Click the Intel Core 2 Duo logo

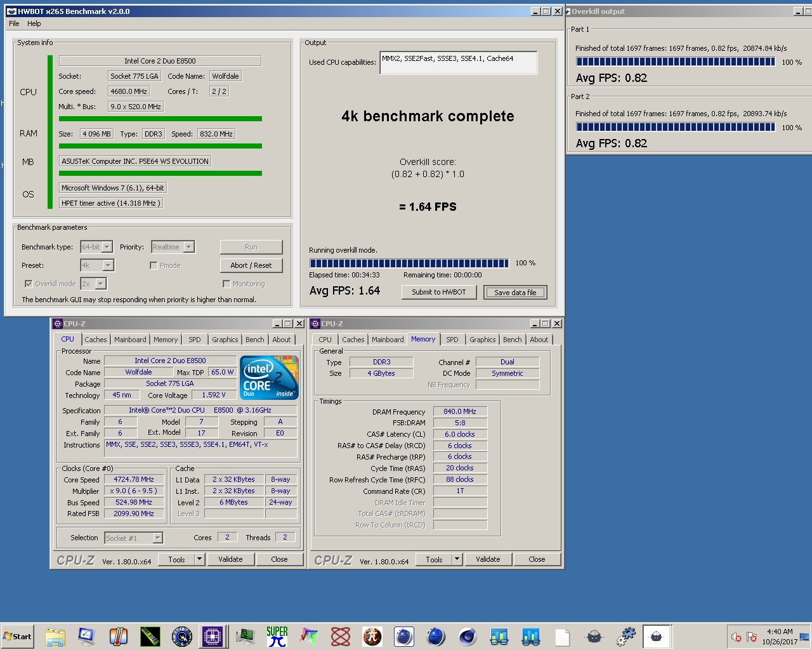tap(270, 377)
